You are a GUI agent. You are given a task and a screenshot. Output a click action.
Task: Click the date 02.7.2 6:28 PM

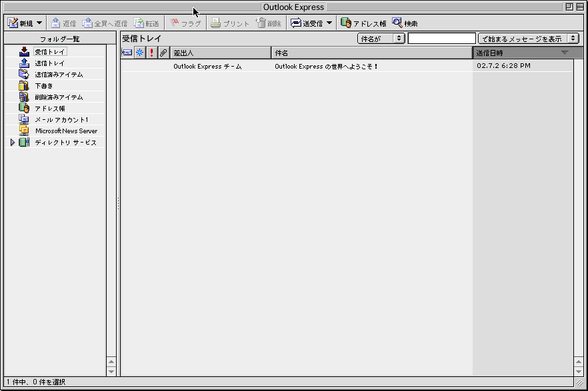pyautogui.click(x=503, y=66)
